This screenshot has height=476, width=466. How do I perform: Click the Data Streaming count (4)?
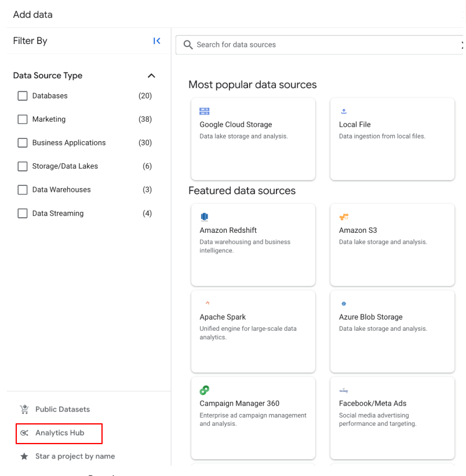[147, 214]
